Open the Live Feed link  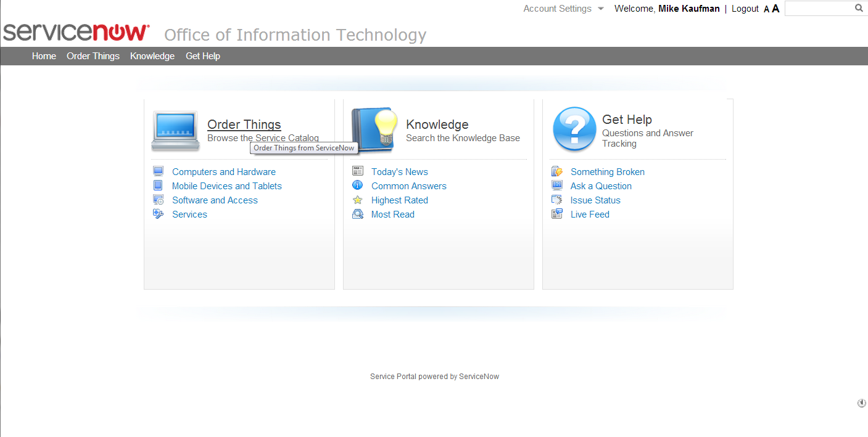(x=590, y=214)
